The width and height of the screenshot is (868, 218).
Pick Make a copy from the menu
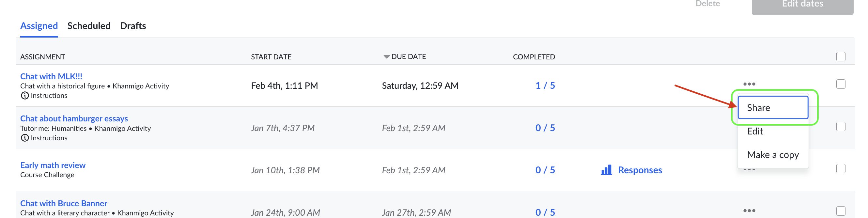click(773, 155)
